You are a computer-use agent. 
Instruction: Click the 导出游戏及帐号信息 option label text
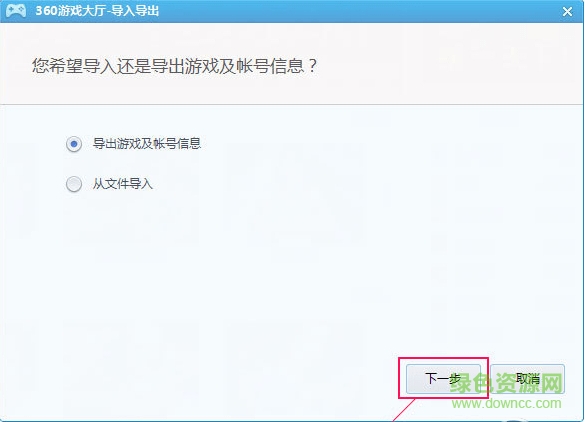click(147, 143)
